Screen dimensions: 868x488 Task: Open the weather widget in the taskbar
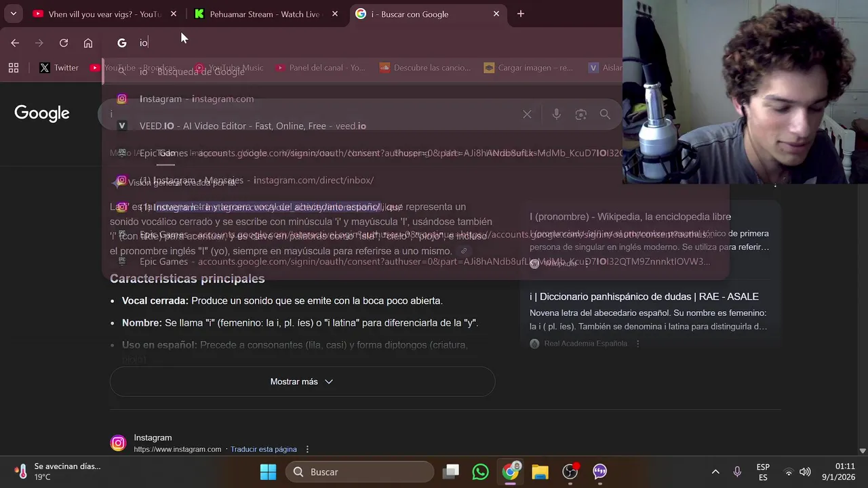click(58, 472)
